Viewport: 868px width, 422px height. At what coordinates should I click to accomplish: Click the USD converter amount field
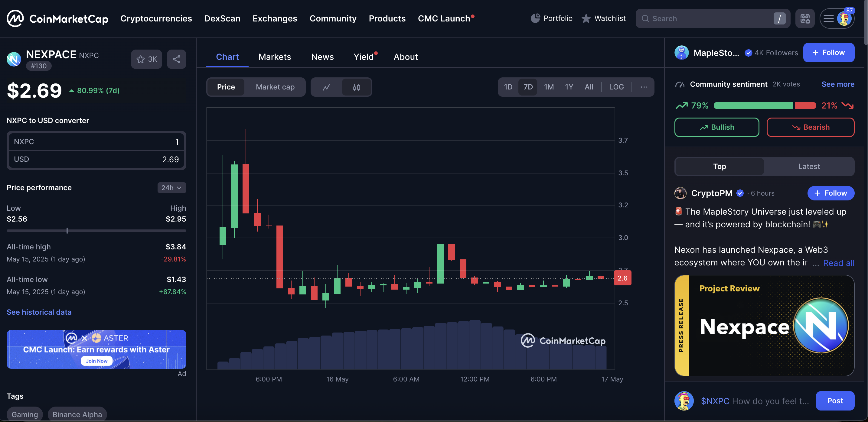pos(96,159)
